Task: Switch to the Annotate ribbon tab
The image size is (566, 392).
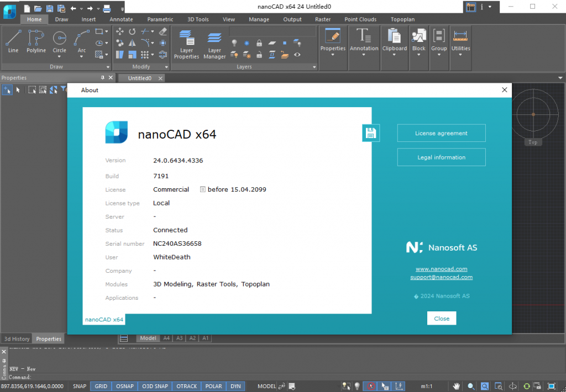Action: click(x=121, y=19)
